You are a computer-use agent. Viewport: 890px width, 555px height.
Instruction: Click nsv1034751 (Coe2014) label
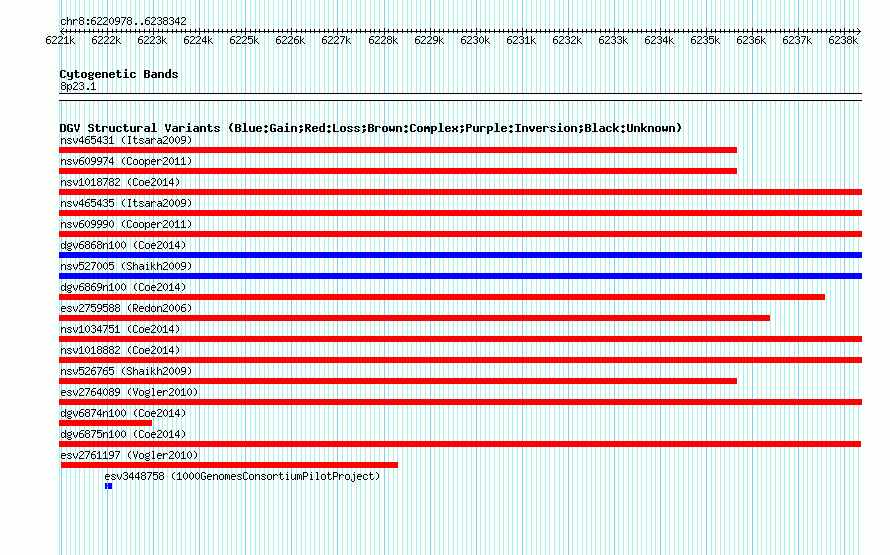[x=120, y=329]
